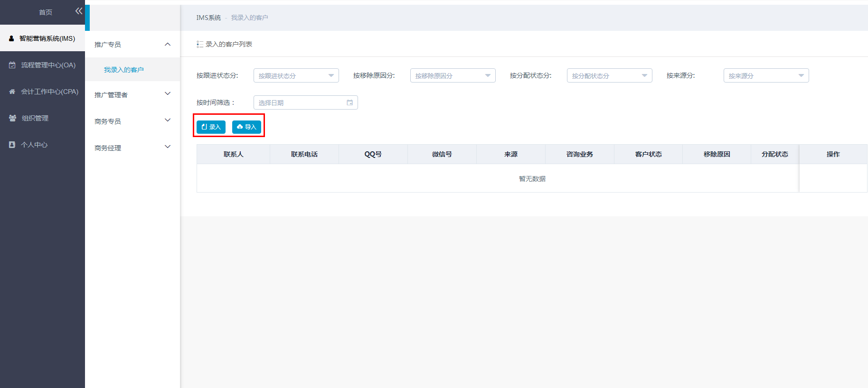Click the 联系人 column header
The width and height of the screenshot is (868, 388).
(233, 154)
